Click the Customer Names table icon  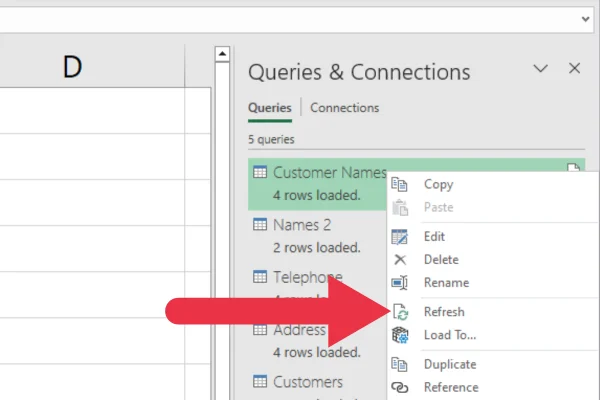260,172
